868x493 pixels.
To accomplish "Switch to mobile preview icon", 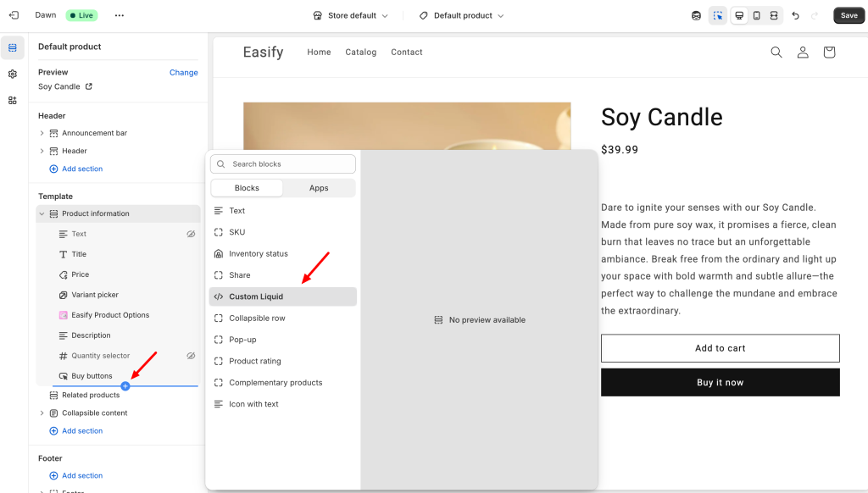I will (756, 15).
